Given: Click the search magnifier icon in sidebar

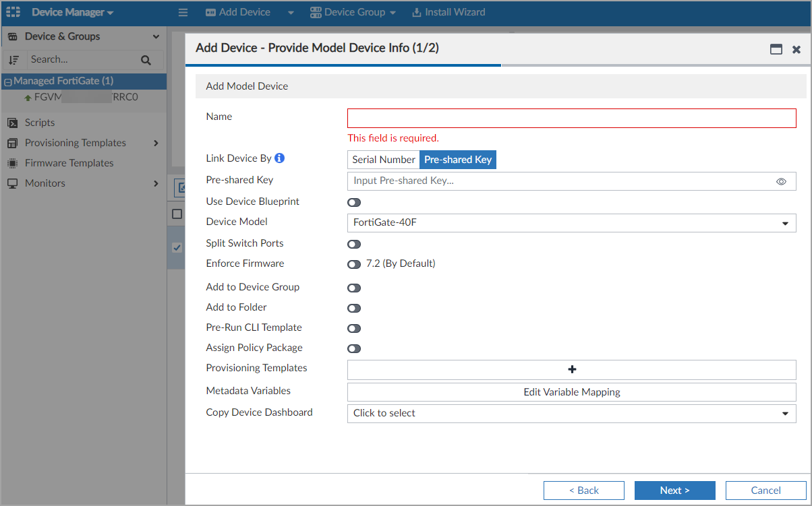Looking at the screenshot, I should click(x=146, y=60).
